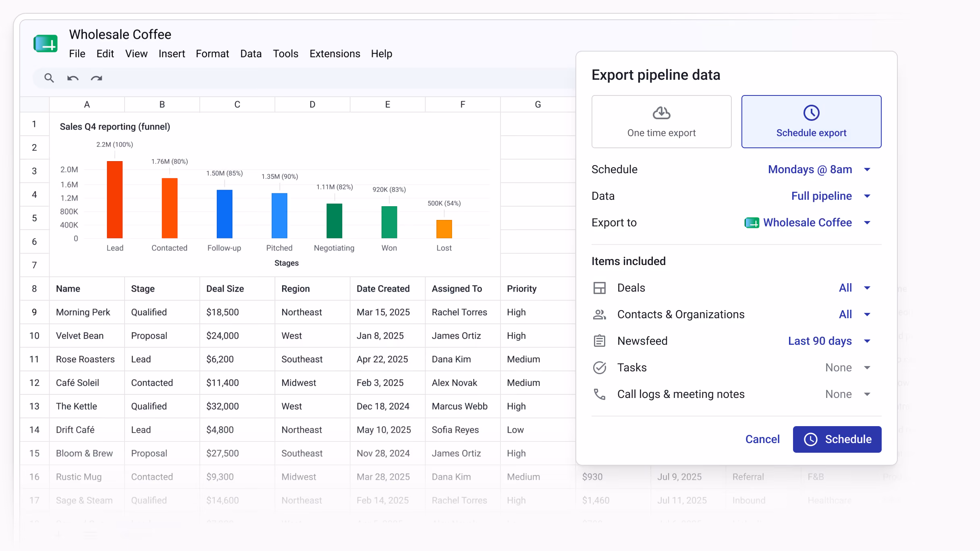Viewport: 980px width, 551px height.
Task: Click the red Lead bar in chart
Action: 114,200
